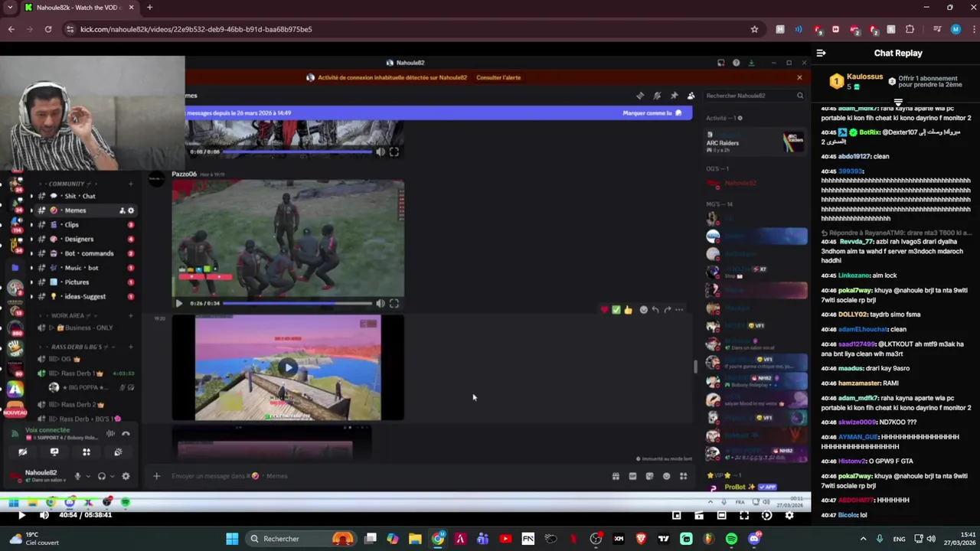The height and width of the screenshot is (551, 980).
Task: Open Chrome extensions puzzle icon
Action: pos(910,29)
